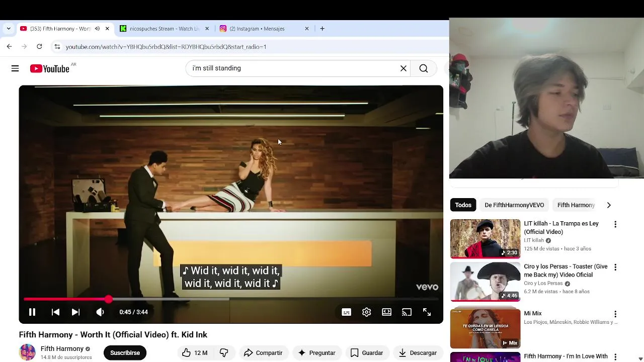The height and width of the screenshot is (362, 644).
Task: Open LIT killah La Trampa es Ley title
Action: (561, 228)
